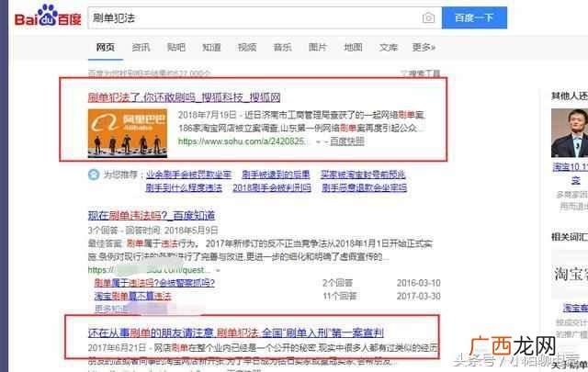
Task: Open suggestion 业余刷手会被罚款坐牢
Action: [188, 175]
